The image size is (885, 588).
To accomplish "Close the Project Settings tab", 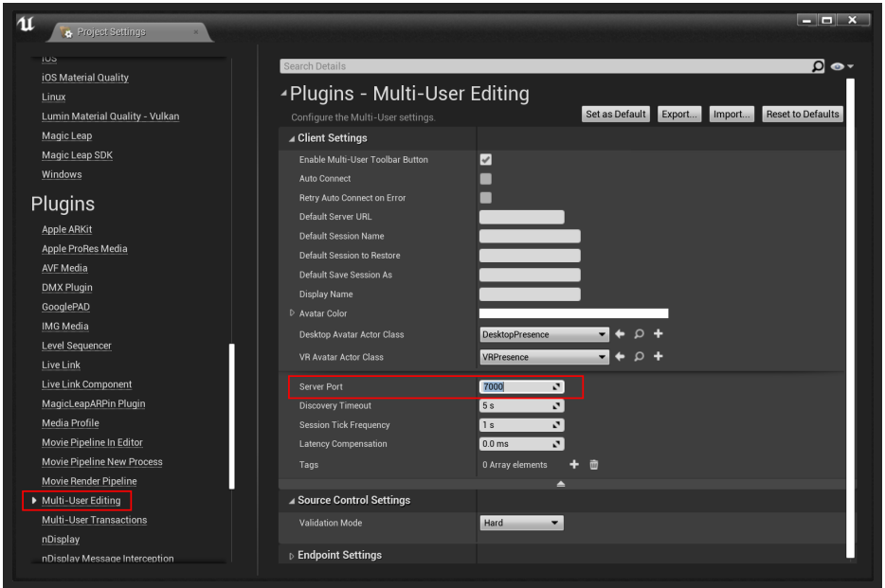I will [x=196, y=32].
